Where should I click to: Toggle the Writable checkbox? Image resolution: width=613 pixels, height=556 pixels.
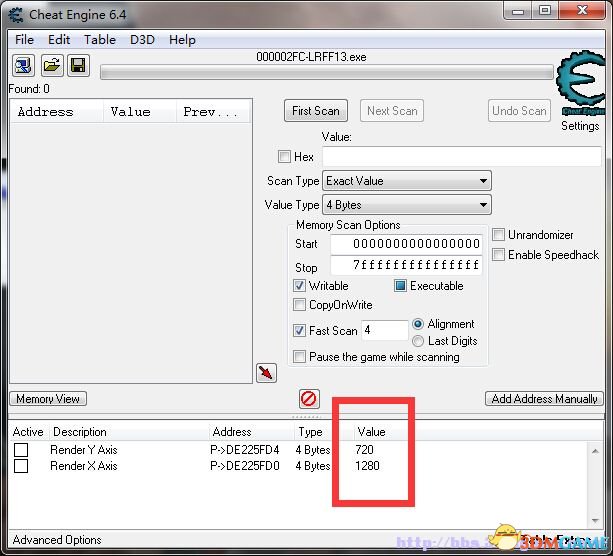click(299, 286)
